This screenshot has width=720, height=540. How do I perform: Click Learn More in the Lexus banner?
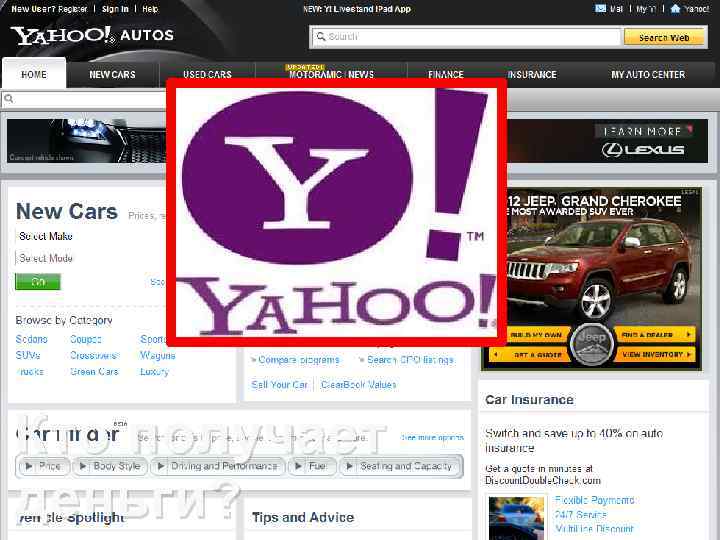[x=643, y=131]
